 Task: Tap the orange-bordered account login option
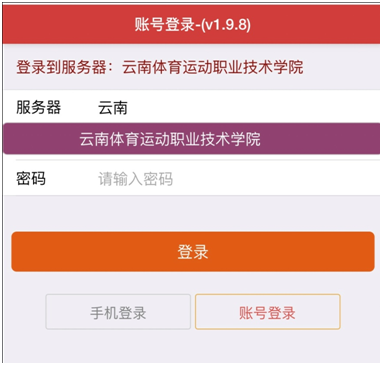tap(268, 312)
